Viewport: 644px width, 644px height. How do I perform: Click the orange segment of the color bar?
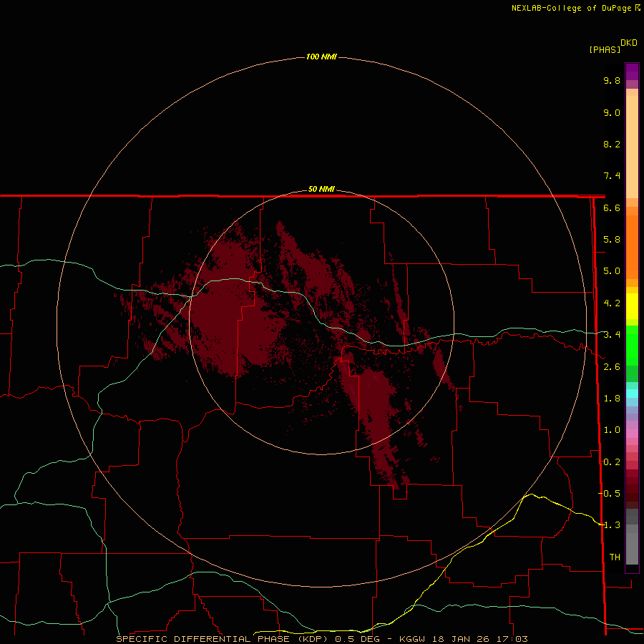[x=632, y=246]
